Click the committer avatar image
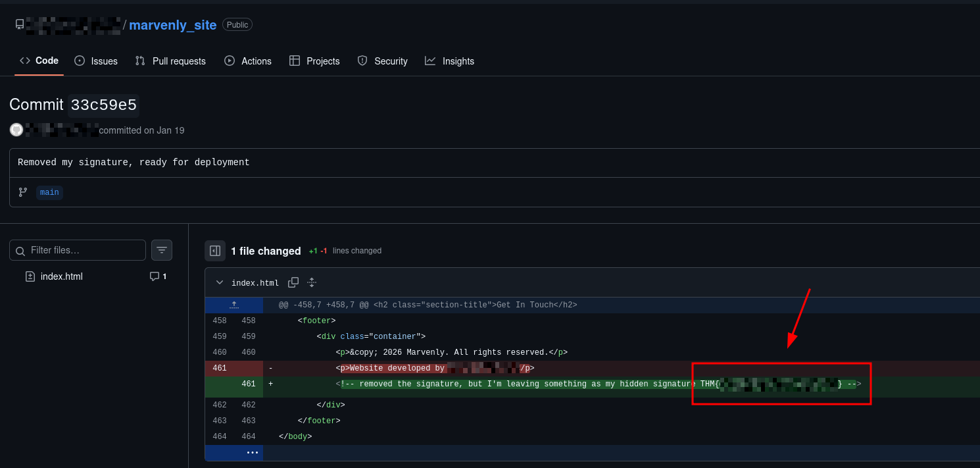 16,130
